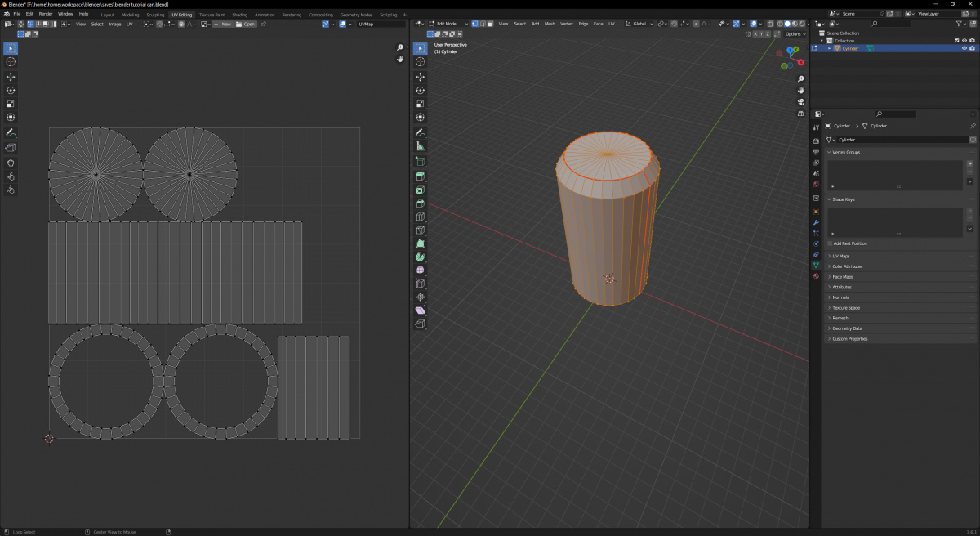
Task: Open the Object Data Properties tab
Action: [x=816, y=266]
